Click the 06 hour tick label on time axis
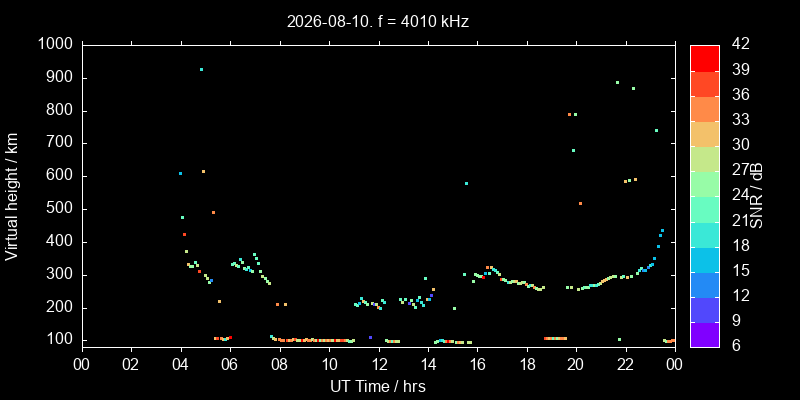Image resolution: width=800 pixels, height=400 pixels. coord(230,365)
